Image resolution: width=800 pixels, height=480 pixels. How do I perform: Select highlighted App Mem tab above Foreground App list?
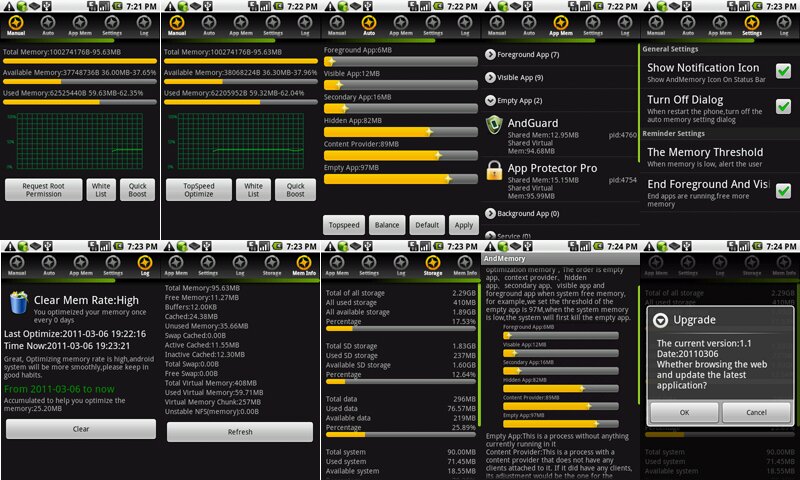pyautogui.click(x=561, y=26)
